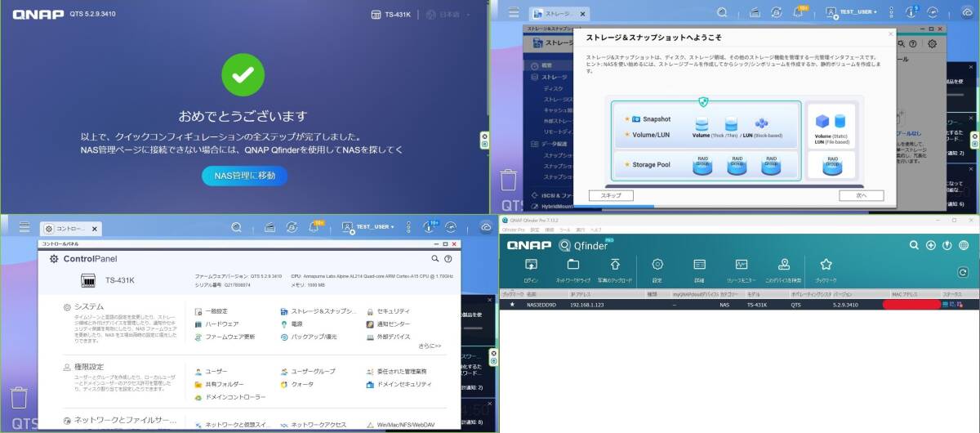Open ドメインコントローラー in Control Panel
This screenshot has width=980, height=433.
(230, 397)
